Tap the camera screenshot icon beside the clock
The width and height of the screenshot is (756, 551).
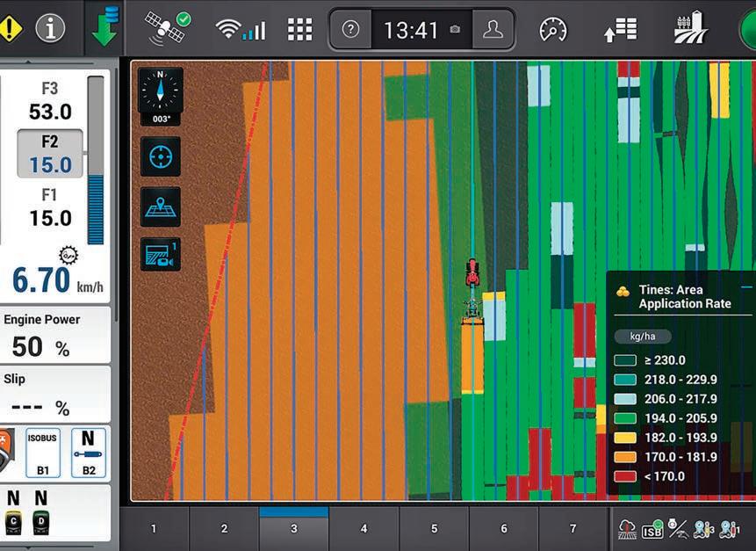point(455,30)
